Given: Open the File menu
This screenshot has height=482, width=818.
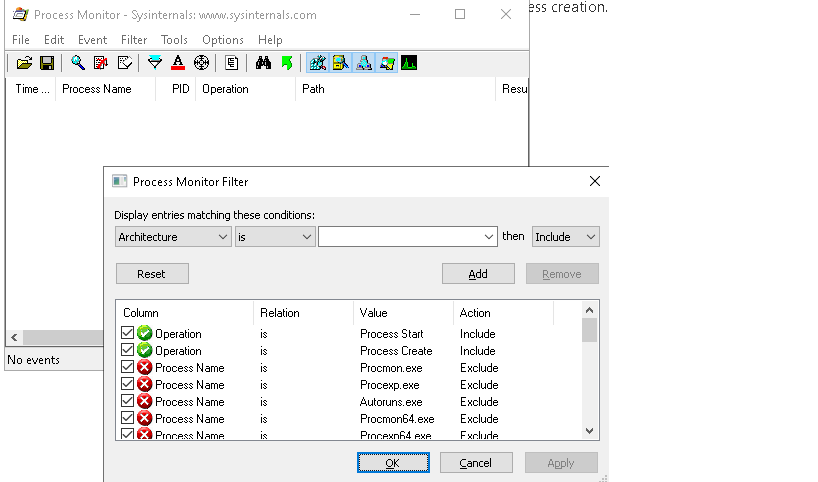Looking at the screenshot, I should (21, 40).
